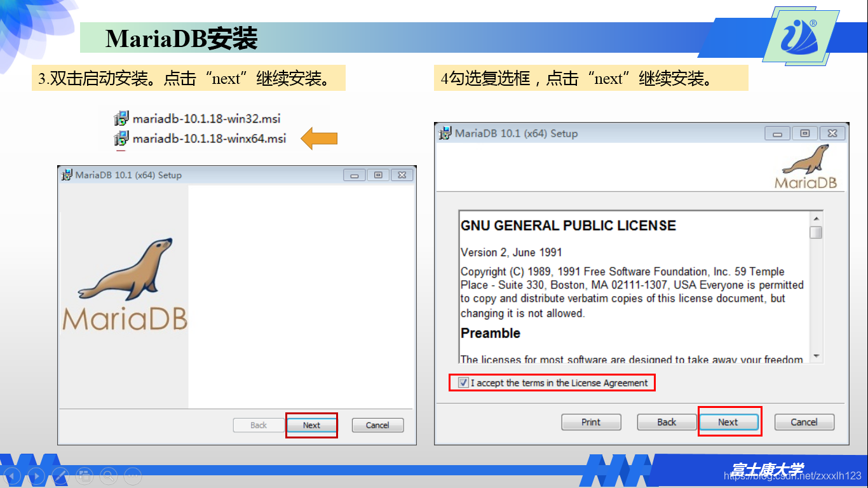Open the more options ellipsis icon
Screen dimensions: 868x488
click(132, 475)
